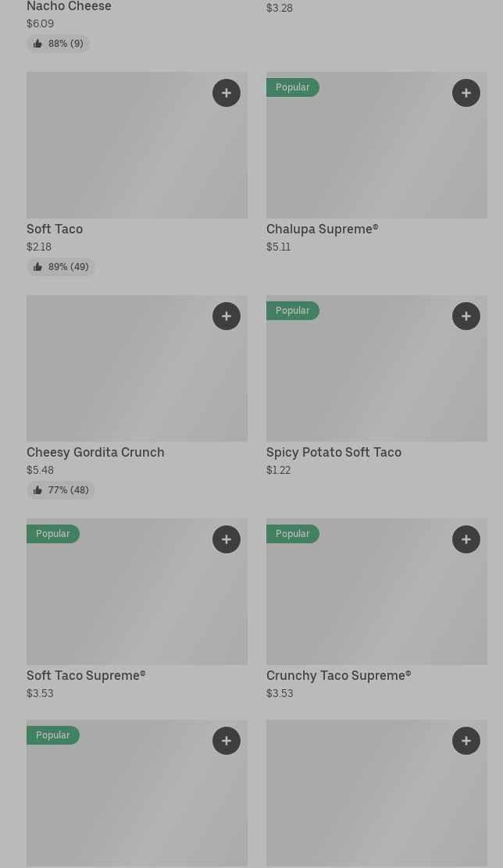
Task: Click the Soft Taco $2.18 price
Action: [39, 247]
